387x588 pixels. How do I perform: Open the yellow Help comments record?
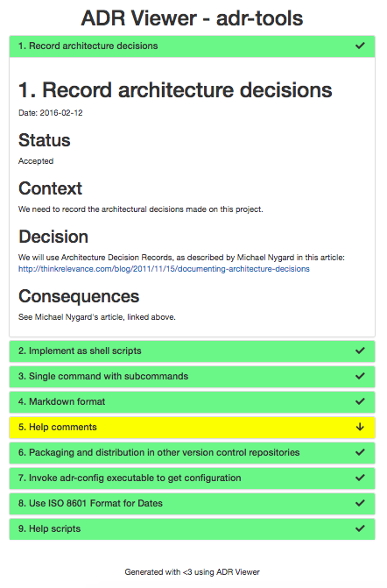[192, 427]
